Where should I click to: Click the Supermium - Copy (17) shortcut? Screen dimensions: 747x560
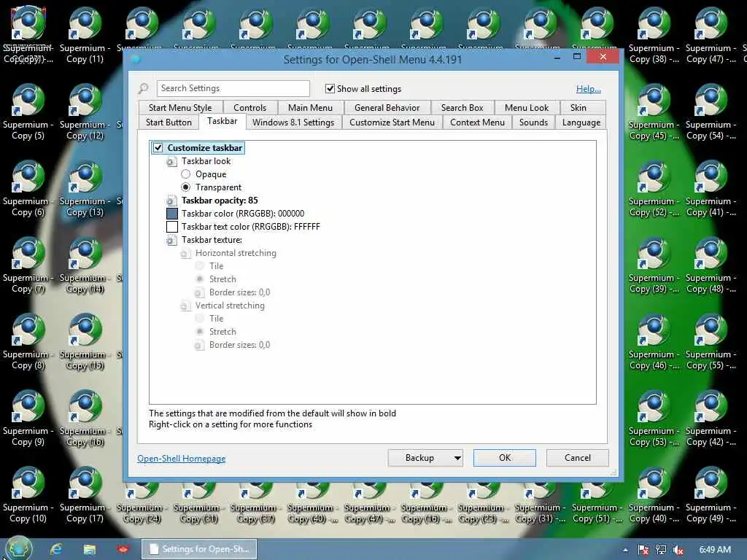85,495
